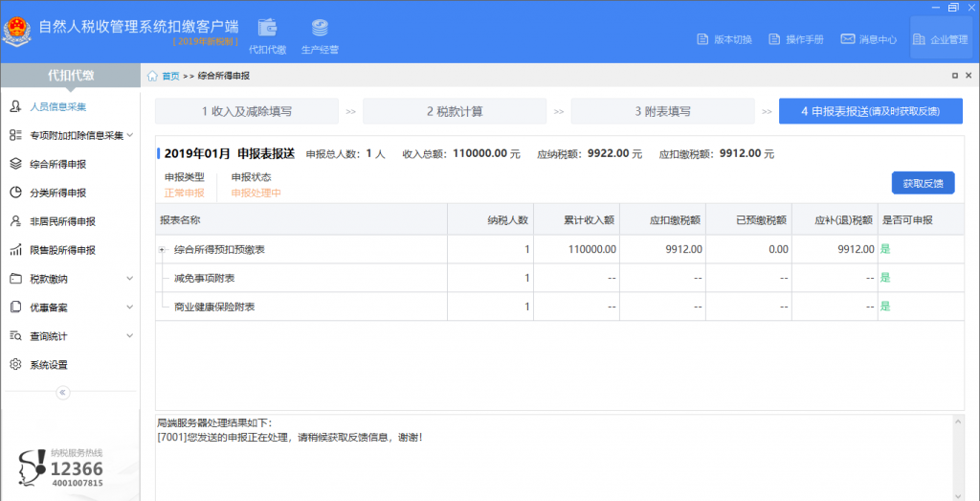This screenshot has width=980, height=501.
Task: Open 限售股所得申报 in the sidebar
Action: coord(62,250)
